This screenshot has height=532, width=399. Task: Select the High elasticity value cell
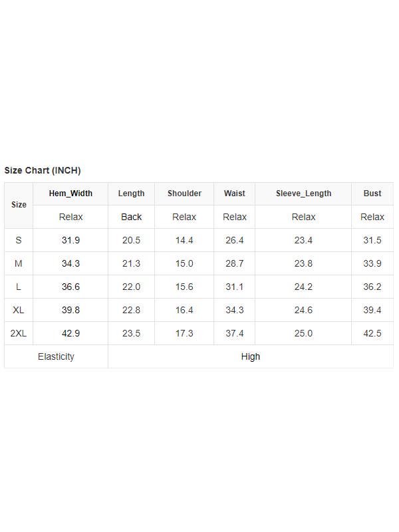pos(251,356)
